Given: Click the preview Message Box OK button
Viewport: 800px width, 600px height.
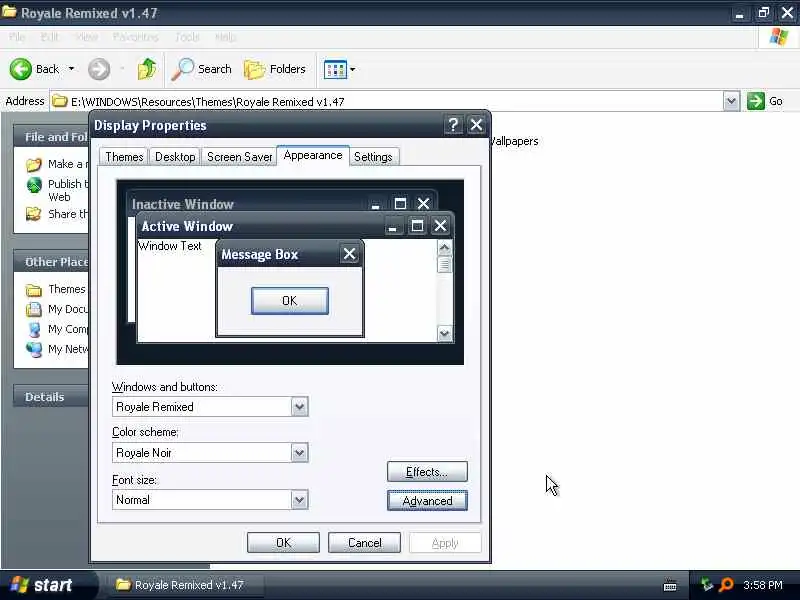Looking at the screenshot, I should (289, 301).
